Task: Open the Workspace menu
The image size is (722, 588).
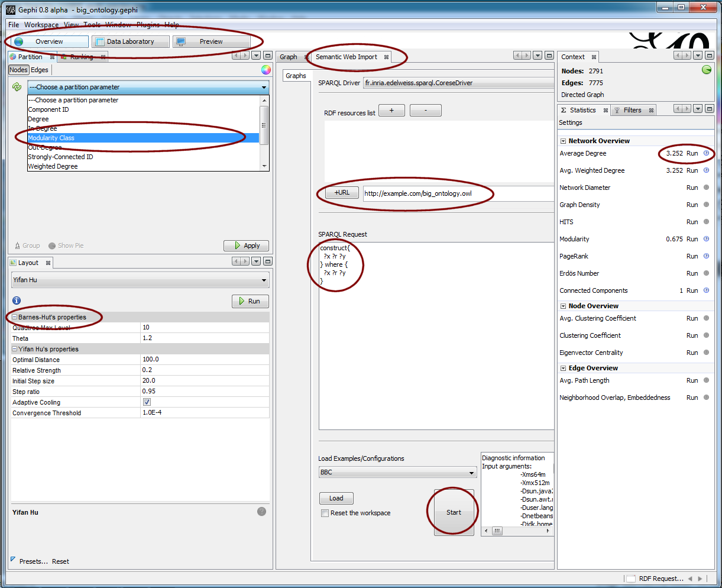Action: tap(41, 25)
